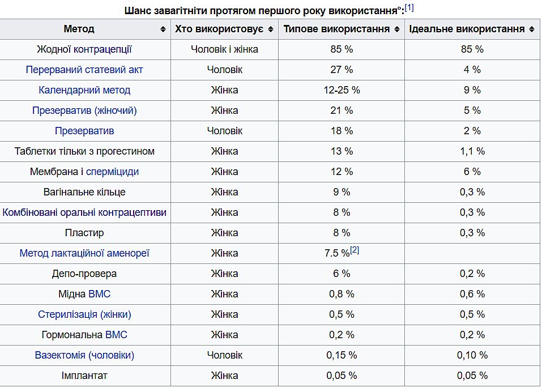Open Метод лактаційної аменореї link
The height and width of the screenshot is (392, 542).
pos(84,253)
